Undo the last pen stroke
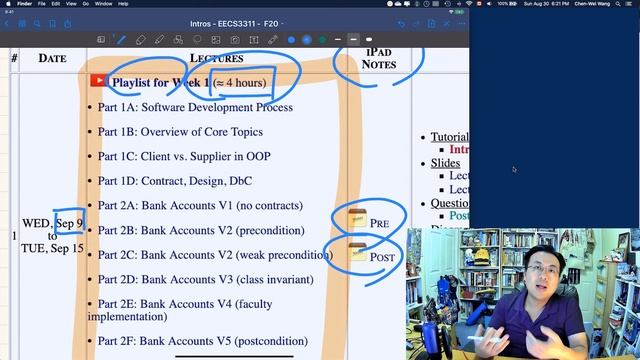This screenshot has width=640, height=360. (x=402, y=24)
